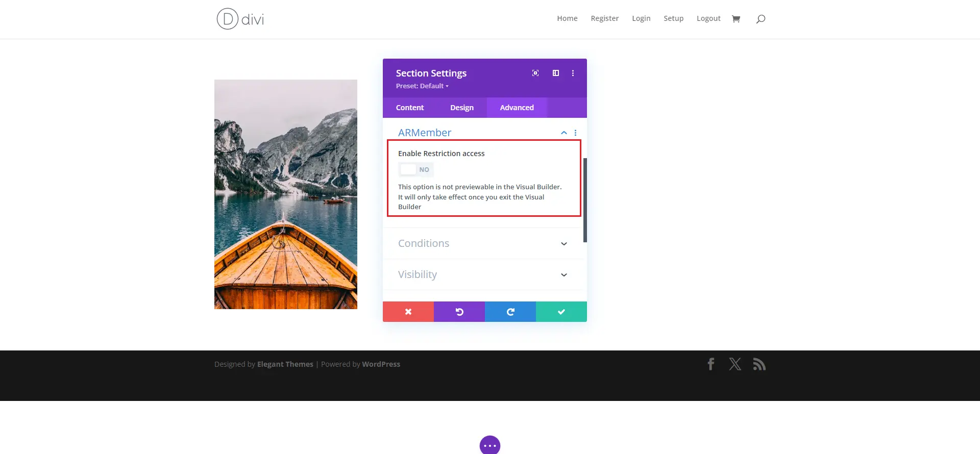This screenshot has width=980, height=454.
Task: Snap Section Settings modal to sidebar
Action: pos(556,73)
